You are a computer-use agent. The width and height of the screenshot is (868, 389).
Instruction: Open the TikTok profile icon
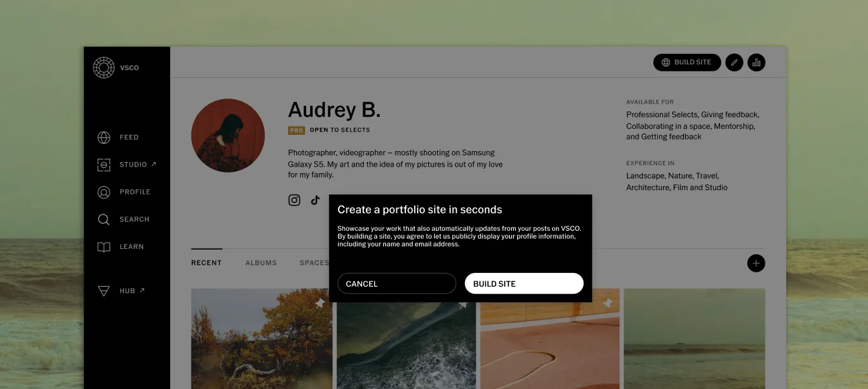[315, 200]
